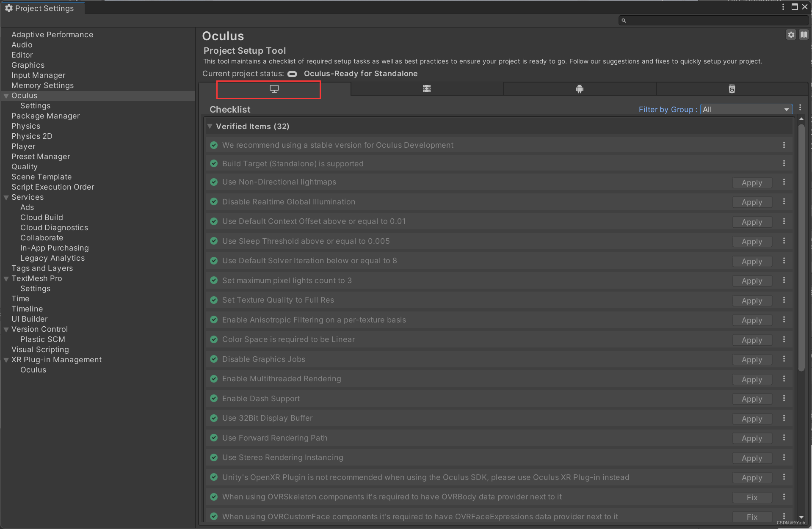Switch to the WebGL platform tab

point(732,89)
